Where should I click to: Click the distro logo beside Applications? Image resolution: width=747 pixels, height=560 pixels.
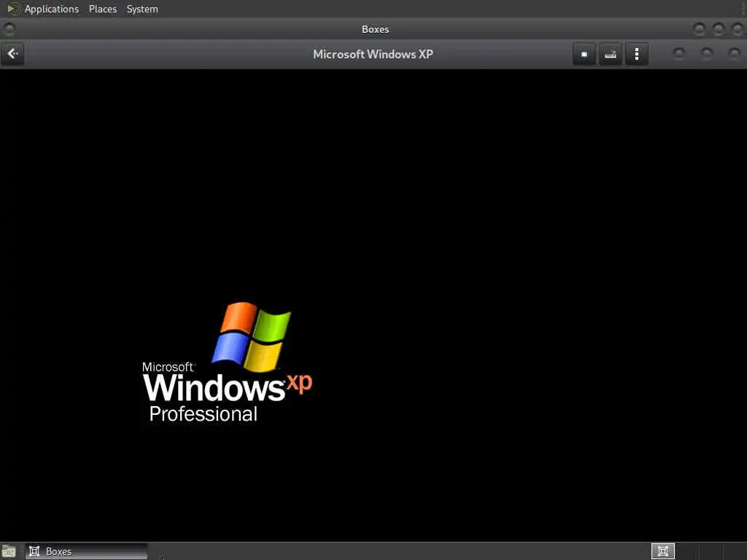tap(13, 9)
